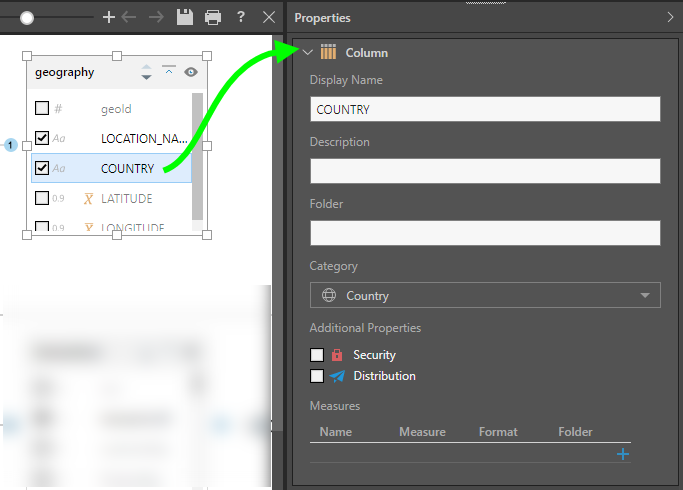Viewport: 683px width, 490px height.
Task: Enable the Distribution checkbox
Action: click(317, 376)
